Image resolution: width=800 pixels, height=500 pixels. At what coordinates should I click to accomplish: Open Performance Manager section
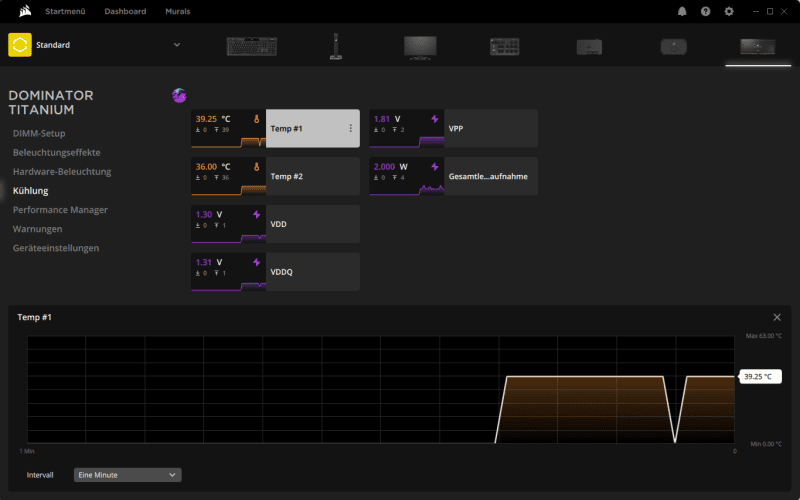pyautogui.click(x=60, y=210)
